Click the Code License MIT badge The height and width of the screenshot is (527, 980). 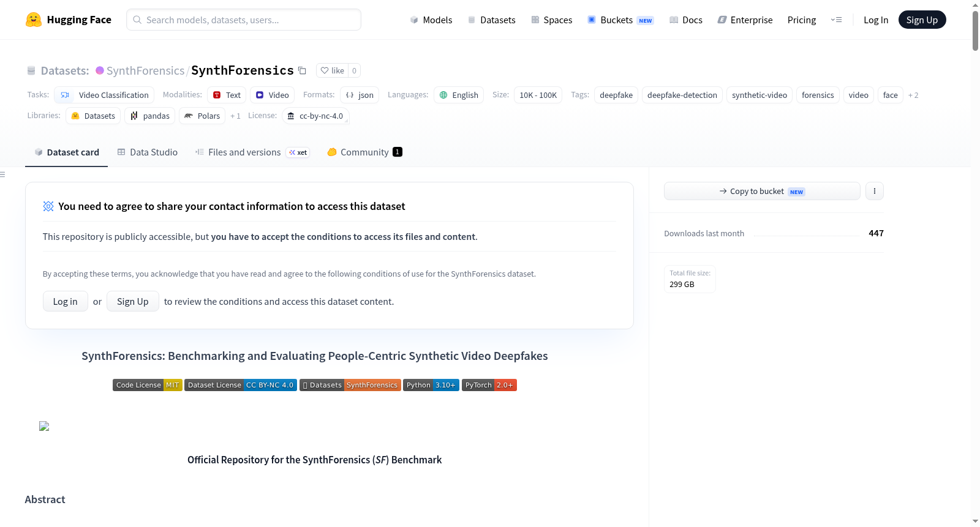[x=148, y=385]
